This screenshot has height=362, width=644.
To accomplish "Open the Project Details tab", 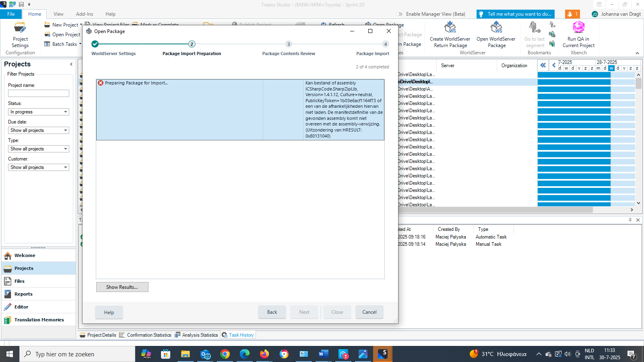I will click(x=98, y=335).
